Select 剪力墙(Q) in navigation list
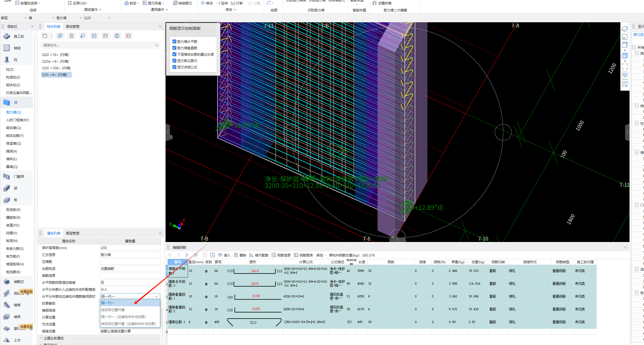Viewport: 644px width, 345px height. [x=14, y=112]
